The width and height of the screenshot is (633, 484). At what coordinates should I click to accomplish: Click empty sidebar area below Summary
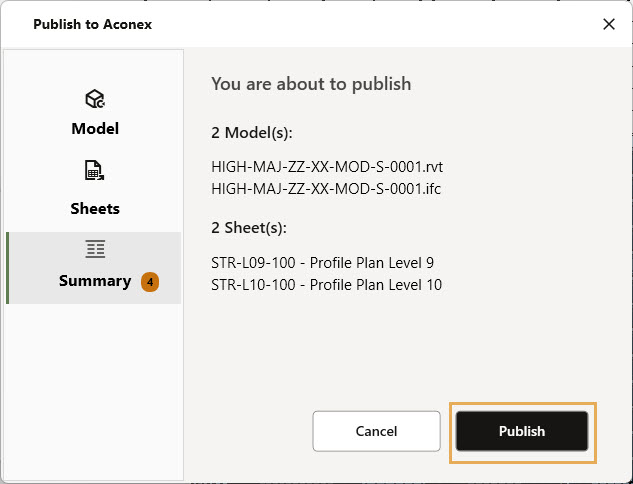click(x=95, y=390)
